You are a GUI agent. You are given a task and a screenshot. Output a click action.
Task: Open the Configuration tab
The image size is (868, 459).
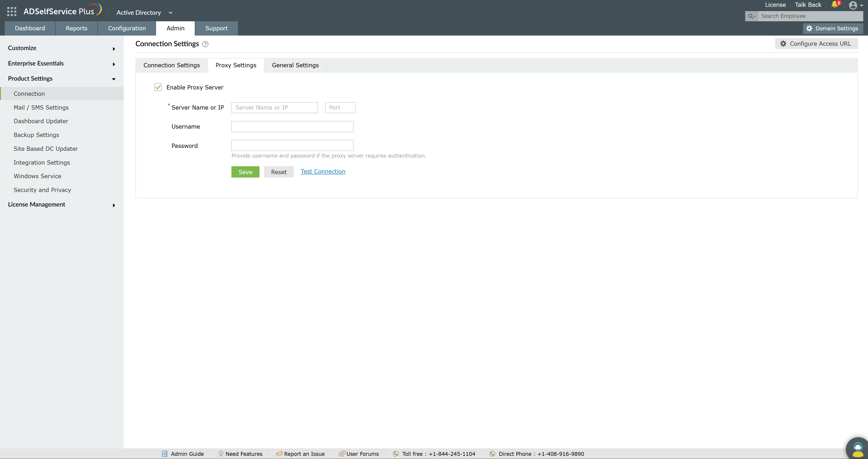pos(127,28)
